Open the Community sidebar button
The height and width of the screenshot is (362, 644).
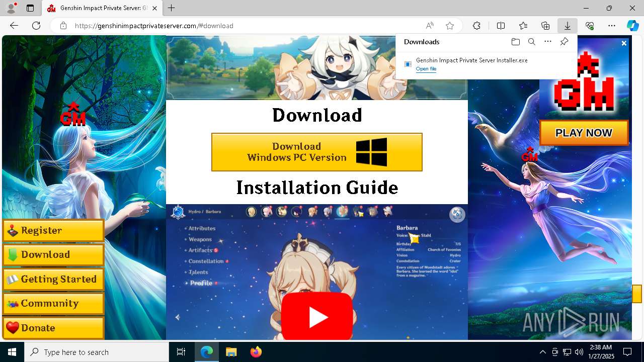[x=53, y=304]
